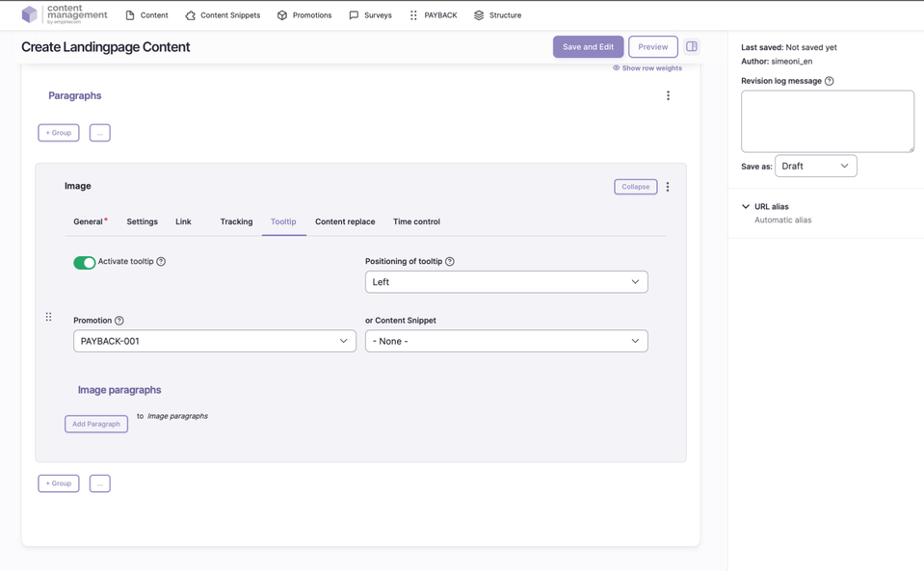Click the Activate tooltip help icon
Viewport: 924px width, 571px height.
point(161,261)
